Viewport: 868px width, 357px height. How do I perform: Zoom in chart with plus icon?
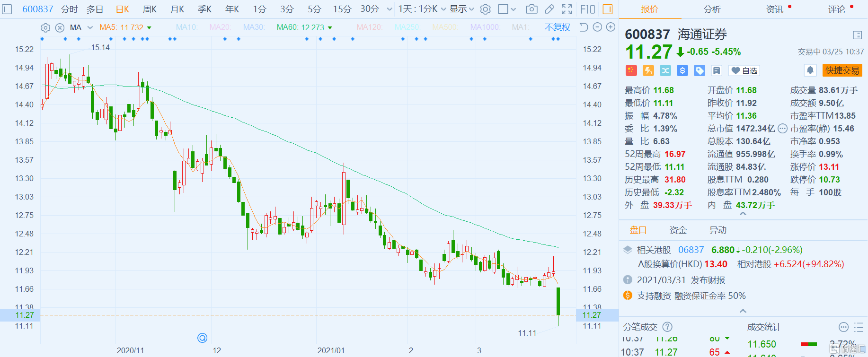(611, 27)
